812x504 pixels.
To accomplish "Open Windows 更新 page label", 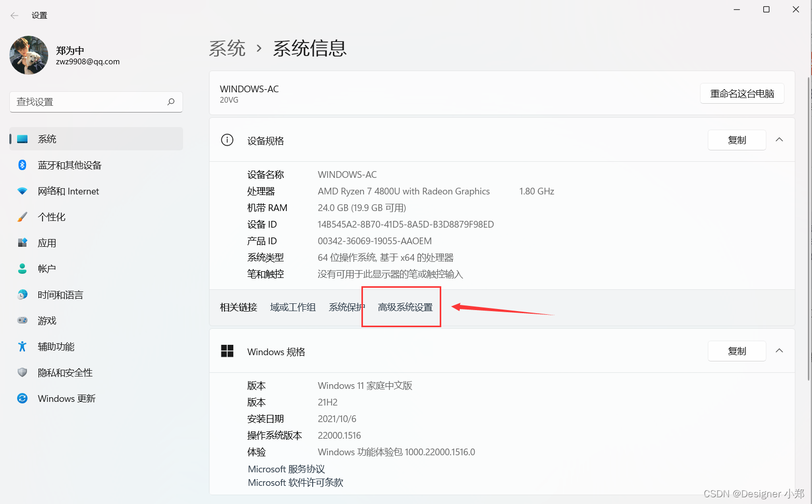I will pos(66,398).
